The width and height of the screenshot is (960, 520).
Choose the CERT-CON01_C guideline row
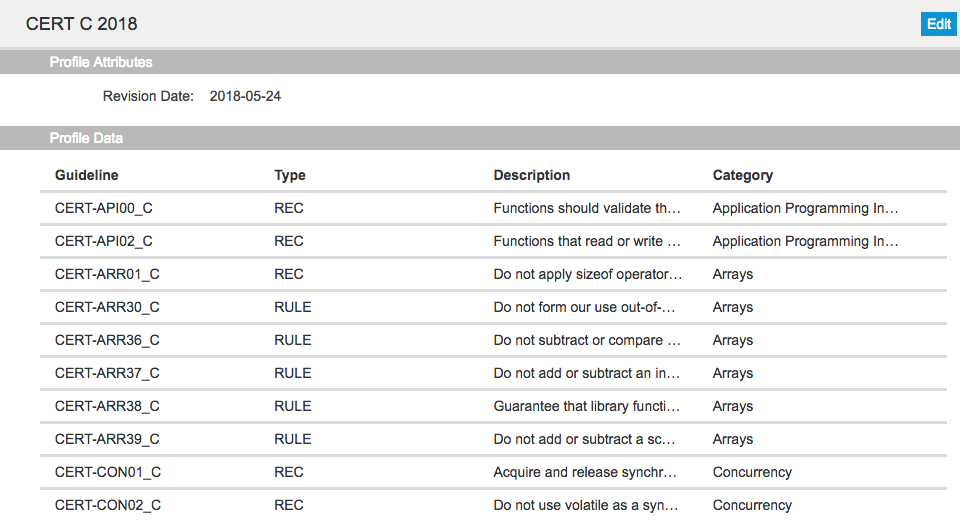493,473
